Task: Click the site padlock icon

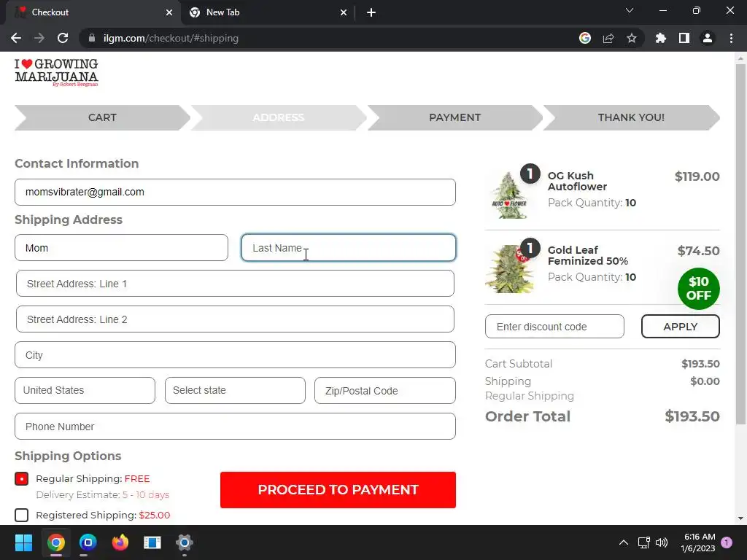Action: (x=91, y=38)
